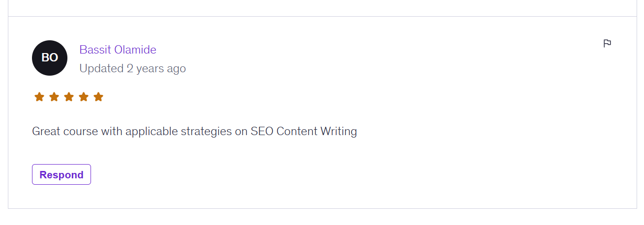The width and height of the screenshot is (644, 225).
Task: Open the BO reviewer avatar
Action: pyautogui.click(x=50, y=58)
